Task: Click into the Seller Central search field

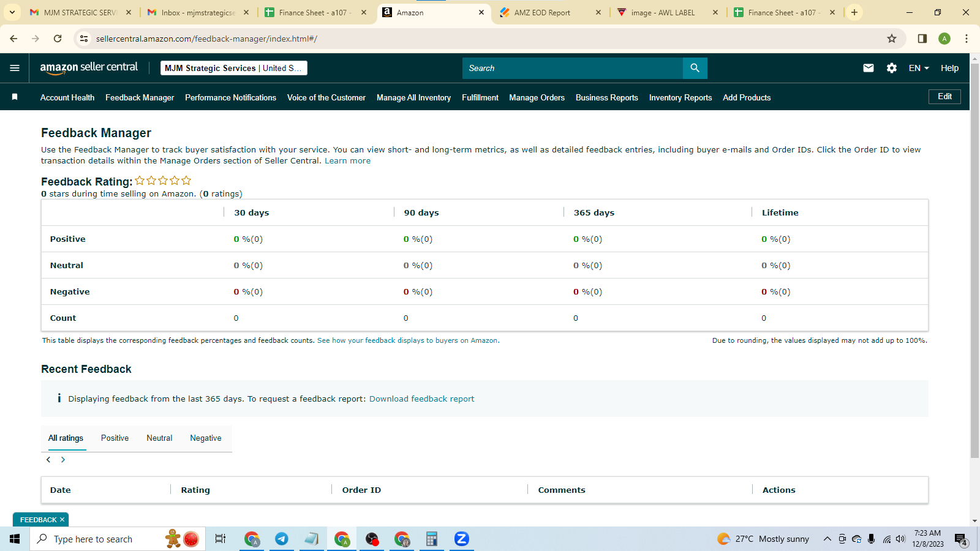Action: pos(573,68)
